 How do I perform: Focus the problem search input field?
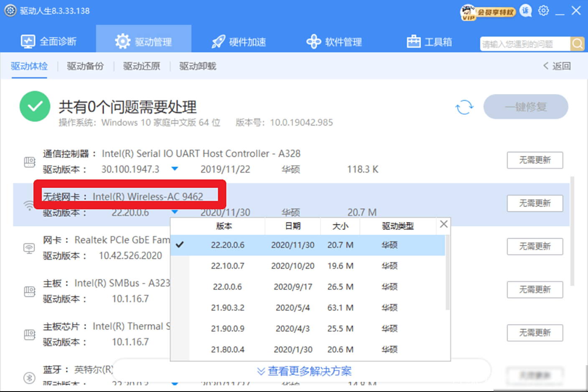tap(525, 44)
